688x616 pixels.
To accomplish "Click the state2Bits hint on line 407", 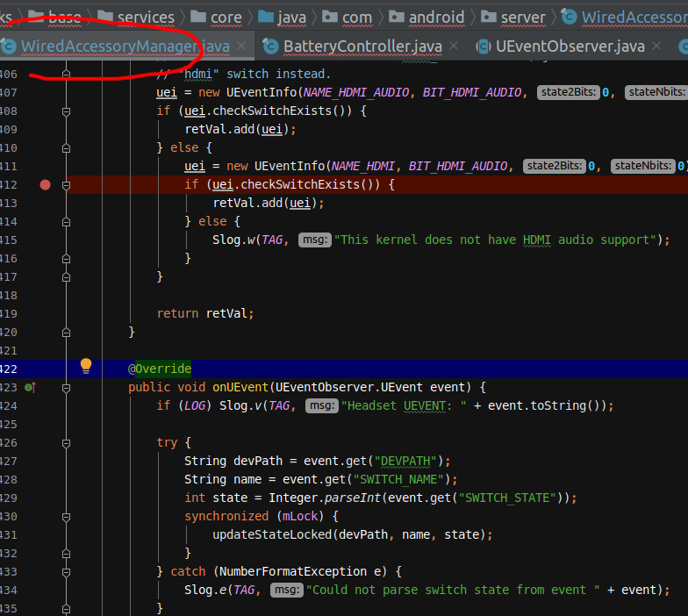I will [x=569, y=92].
